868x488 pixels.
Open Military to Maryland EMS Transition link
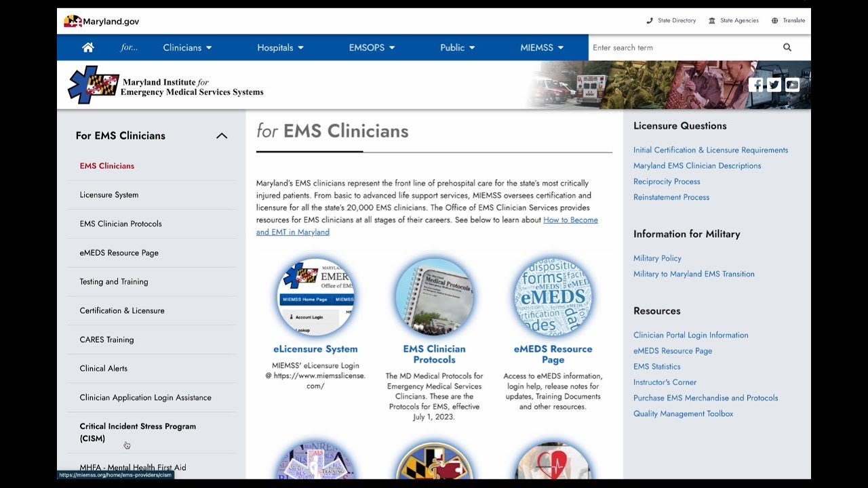click(x=694, y=274)
